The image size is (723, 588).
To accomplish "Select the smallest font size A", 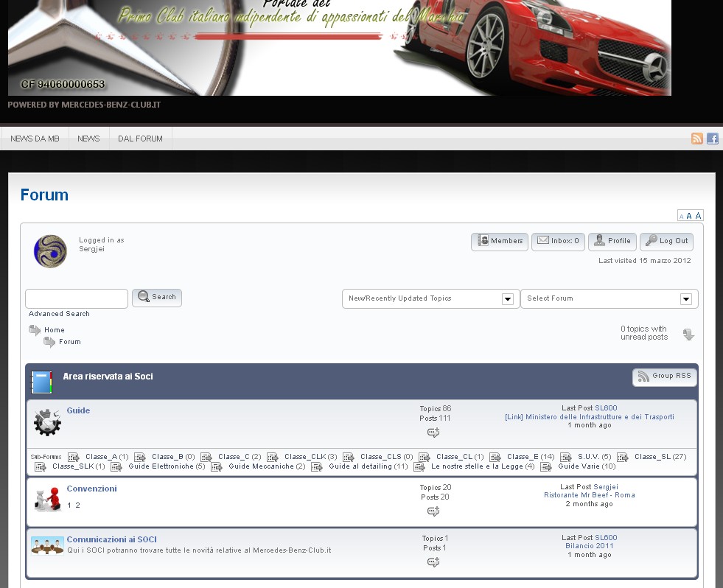I will 681,217.
